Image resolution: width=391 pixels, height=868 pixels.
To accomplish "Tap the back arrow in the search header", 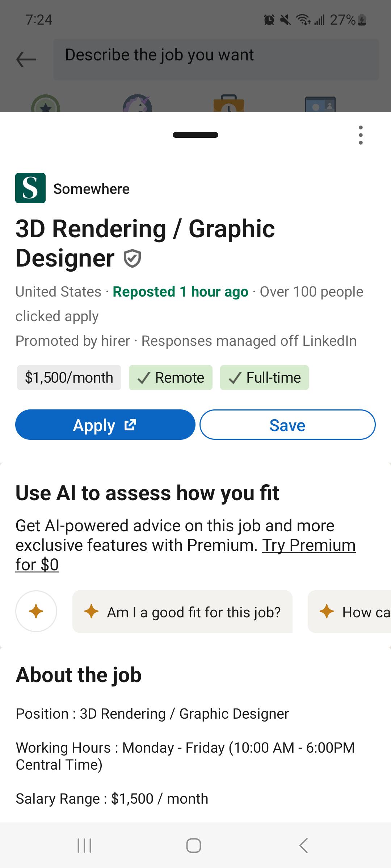I will pyautogui.click(x=26, y=59).
